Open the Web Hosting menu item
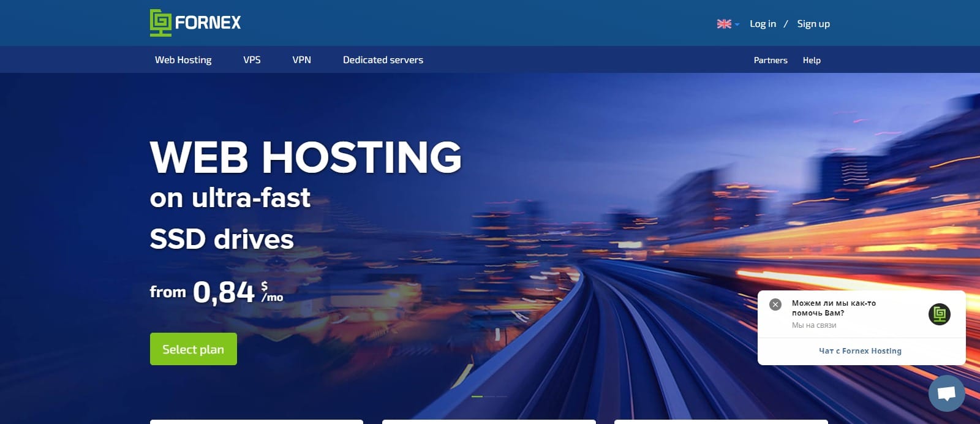 pos(183,59)
